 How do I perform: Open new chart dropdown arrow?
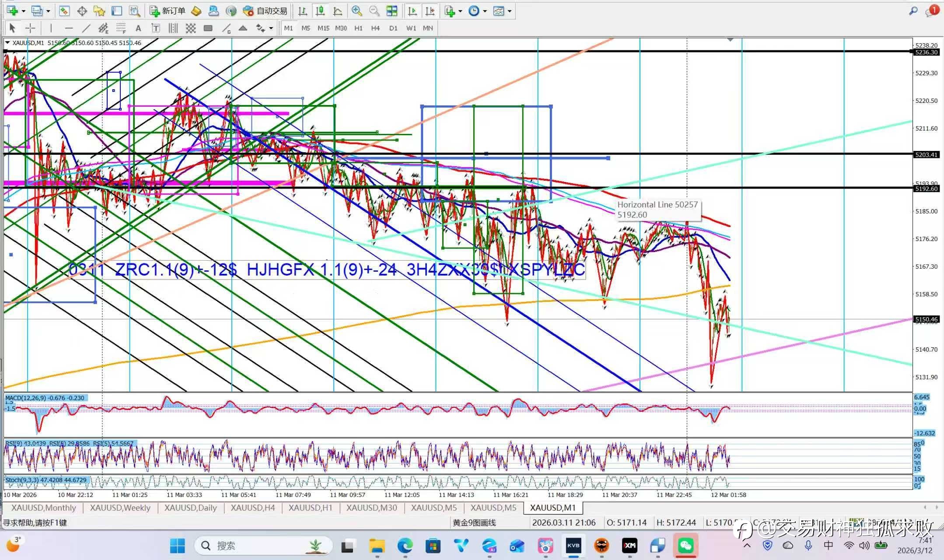pyautogui.click(x=24, y=11)
